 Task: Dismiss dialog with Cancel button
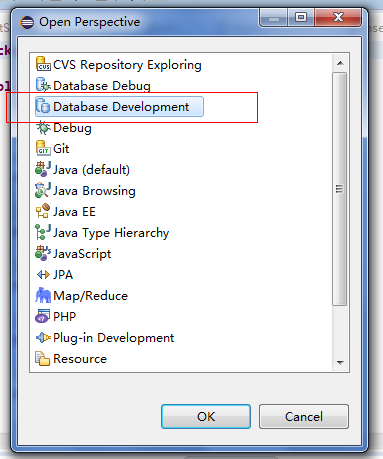point(304,416)
